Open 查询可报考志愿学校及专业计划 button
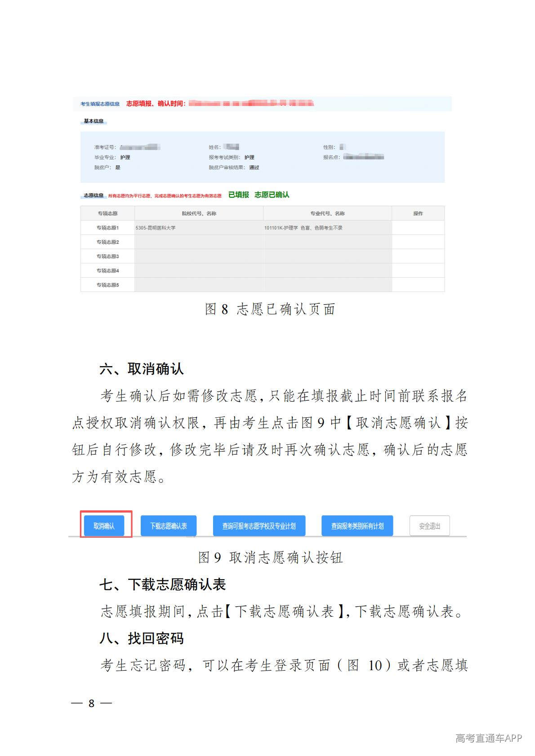This screenshot has height=756, width=535. (x=259, y=526)
